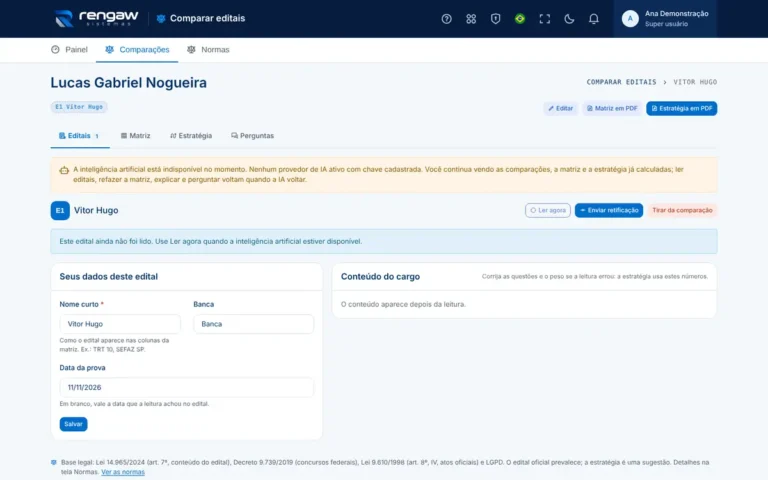
Task: Click the blue E1 edital badge
Action: point(60,211)
